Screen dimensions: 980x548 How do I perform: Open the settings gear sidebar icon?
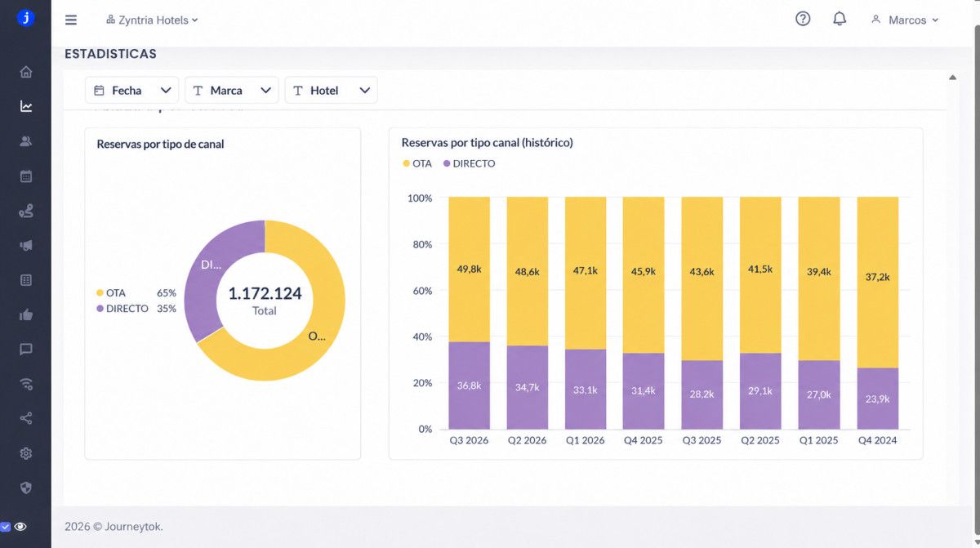click(26, 453)
